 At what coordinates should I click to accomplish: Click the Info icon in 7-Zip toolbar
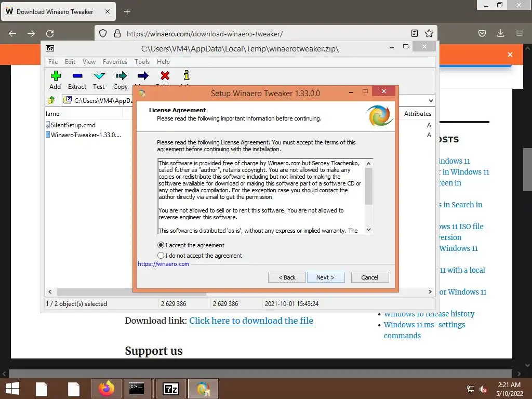coord(187,75)
